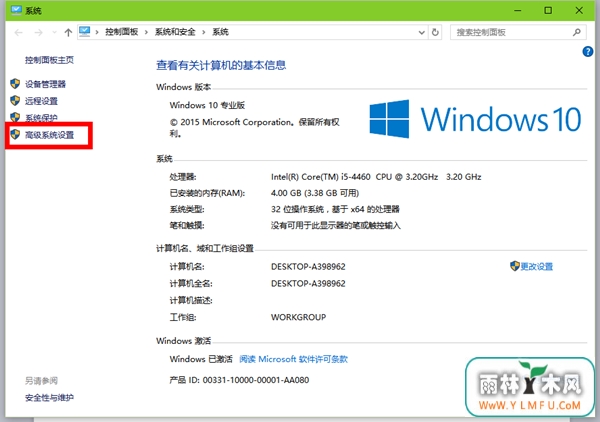
Task: Click the forward navigation arrow
Action: 38,33
